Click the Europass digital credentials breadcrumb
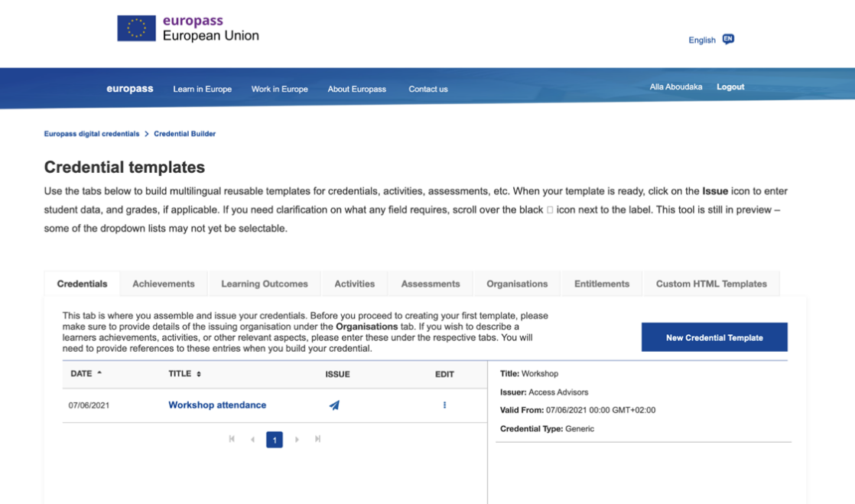Screen dimensions: 855x504 [x=92, y=134]
